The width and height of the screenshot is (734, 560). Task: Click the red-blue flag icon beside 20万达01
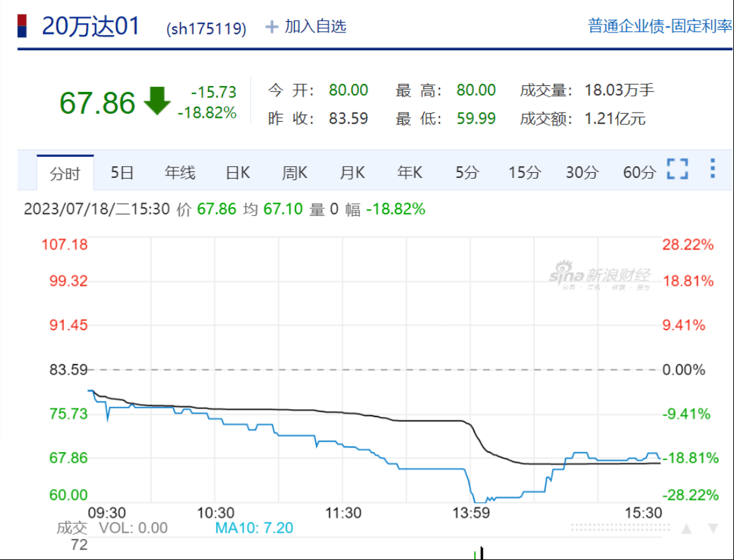[22, 26]
